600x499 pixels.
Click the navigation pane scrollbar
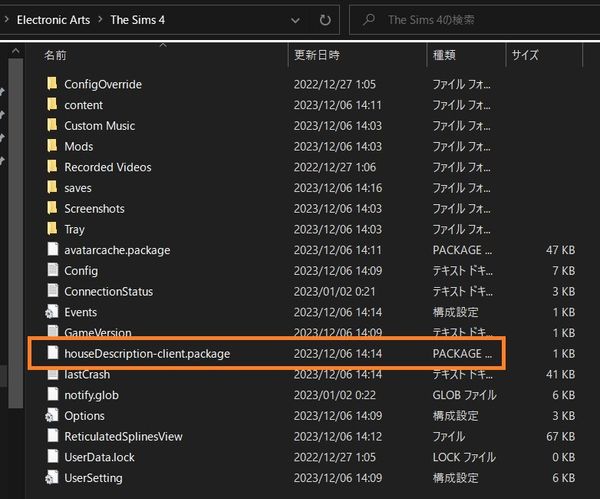pos(16,233)
